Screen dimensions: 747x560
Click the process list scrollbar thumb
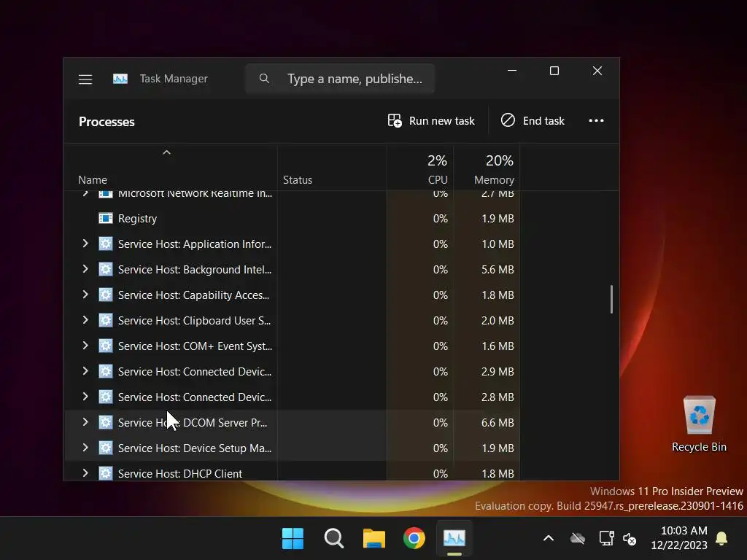tap(611, 299)
